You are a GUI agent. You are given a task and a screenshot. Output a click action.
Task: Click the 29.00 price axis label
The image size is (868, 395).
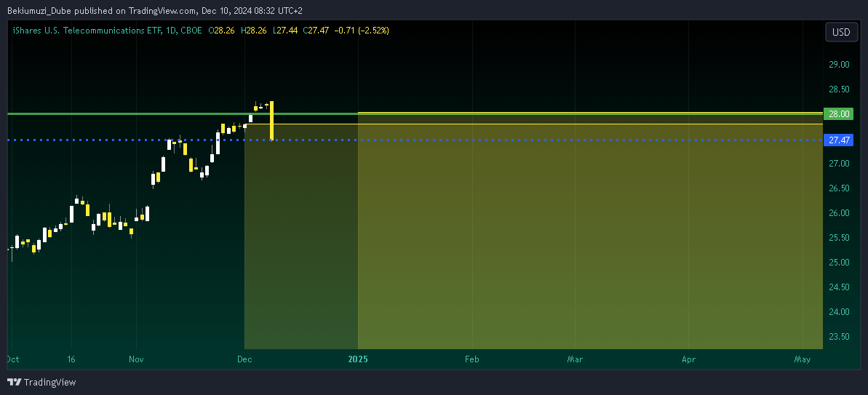839,65
